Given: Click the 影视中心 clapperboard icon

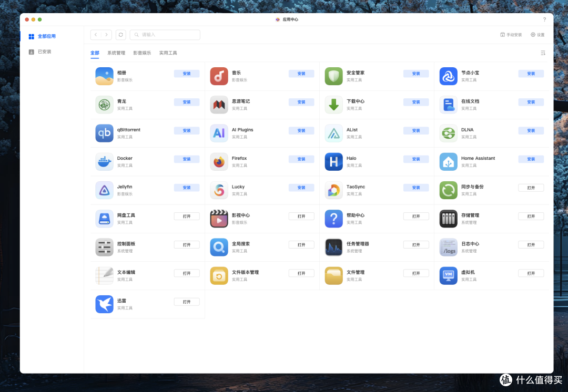Looking at the screenshot, I should (x=219, y=219).
